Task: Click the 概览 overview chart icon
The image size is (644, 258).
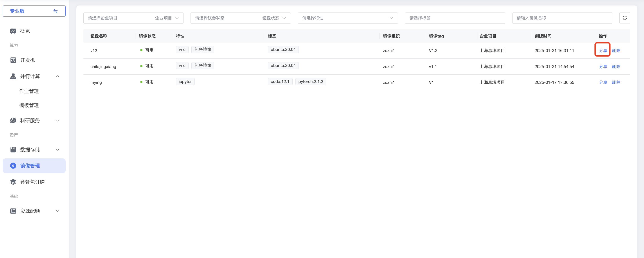Action: pyautogui.click(x=13, y=31)
